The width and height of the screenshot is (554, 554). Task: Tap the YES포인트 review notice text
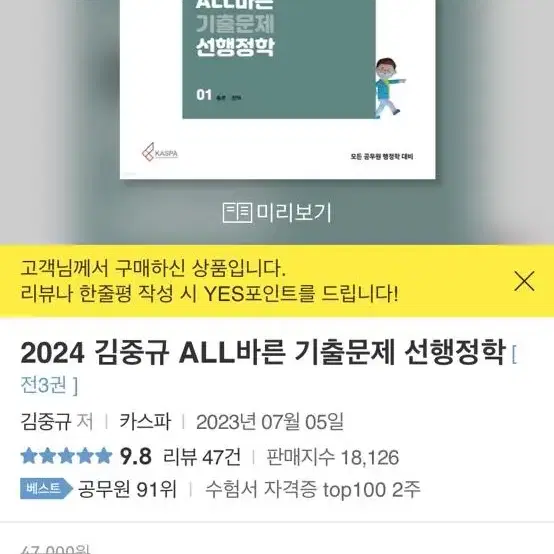[209, 293]
